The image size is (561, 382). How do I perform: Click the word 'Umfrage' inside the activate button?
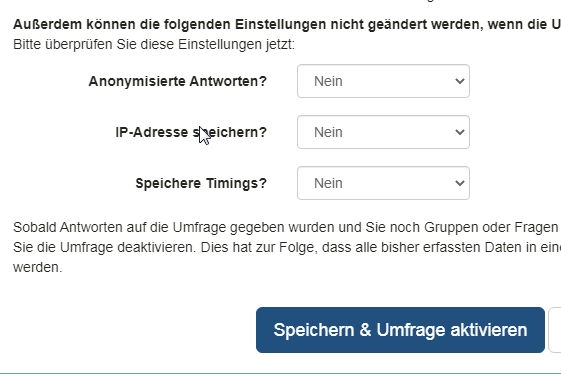pyautogui.click(x=411, y=330)
